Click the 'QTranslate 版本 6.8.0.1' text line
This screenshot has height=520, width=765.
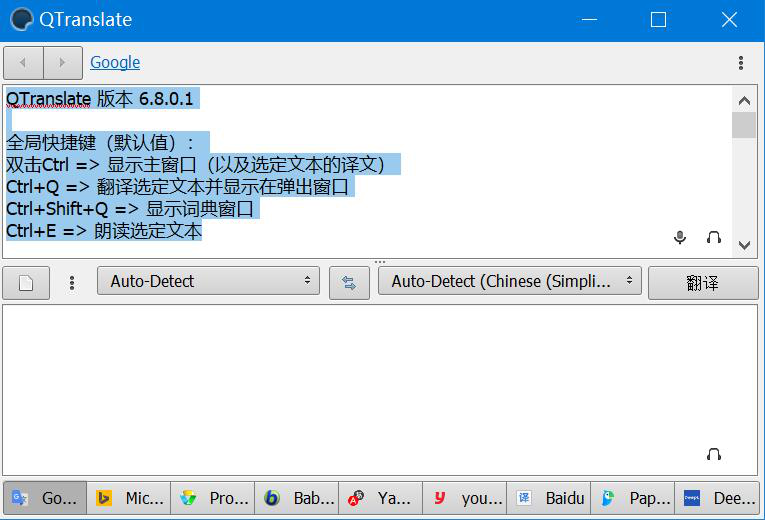pos(100,99)
